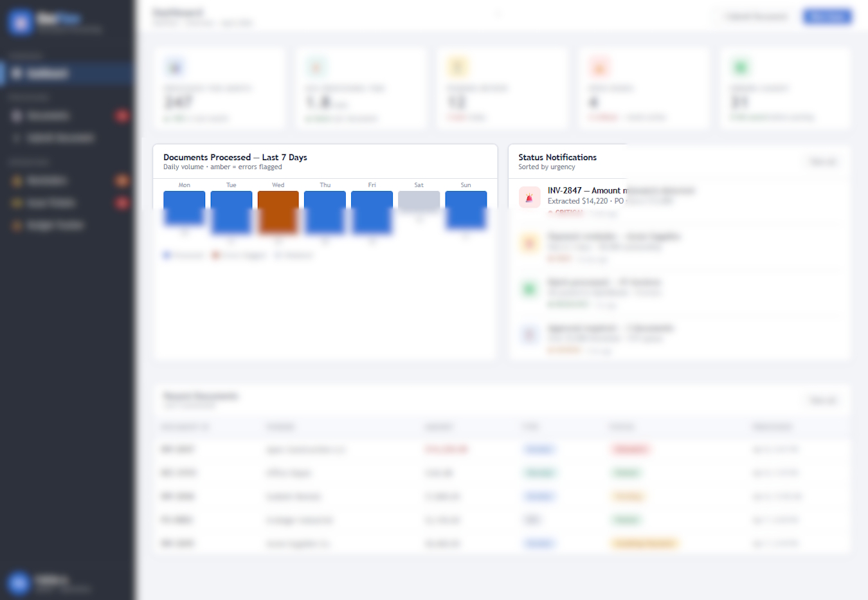
Task: Click the amber Wednesday error bar
Action: click(x=278, y=211)
